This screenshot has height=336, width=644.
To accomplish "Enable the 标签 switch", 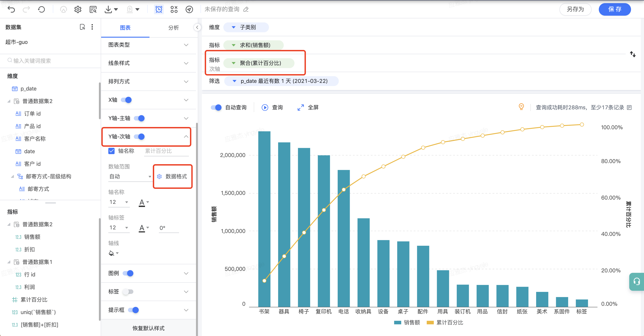I will coord(128,291).
